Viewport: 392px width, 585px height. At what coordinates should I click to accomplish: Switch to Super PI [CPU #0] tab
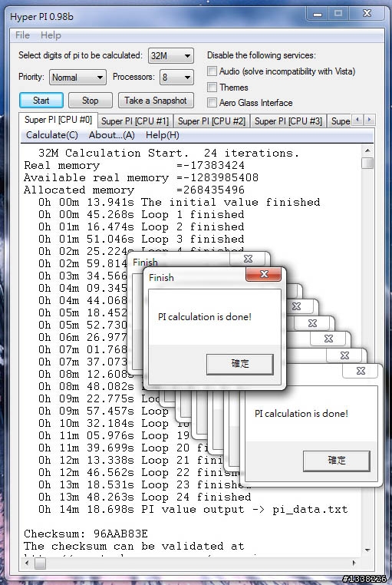[x=58, y=120]
